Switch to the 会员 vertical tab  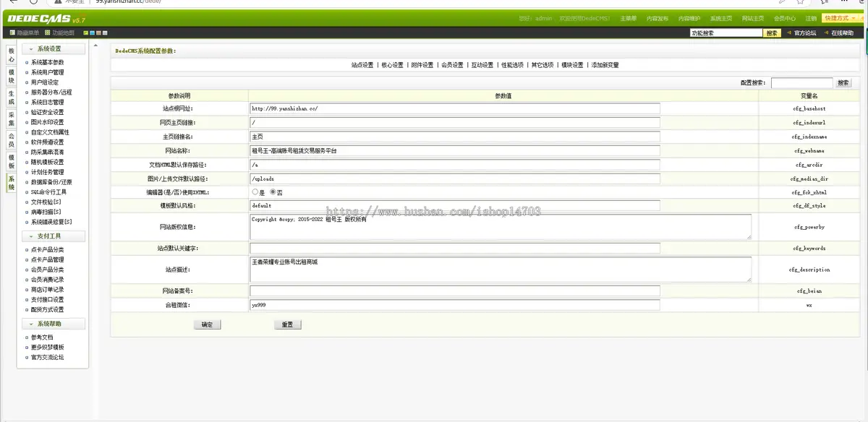click(11, 139)
